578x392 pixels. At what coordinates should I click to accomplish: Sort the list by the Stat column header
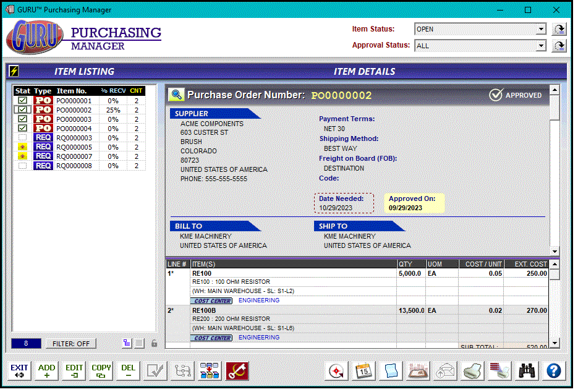(x=22, y=91)
